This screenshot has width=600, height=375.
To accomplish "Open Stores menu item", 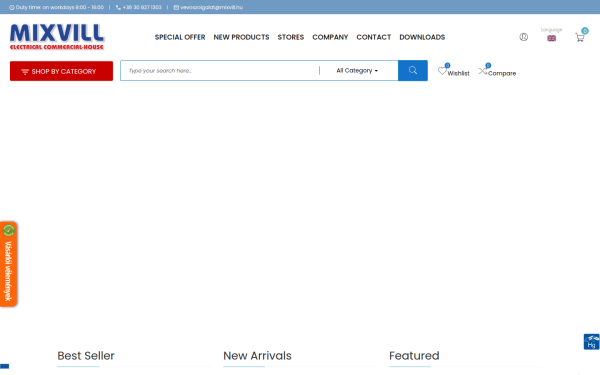I will [x=291, y=37].
